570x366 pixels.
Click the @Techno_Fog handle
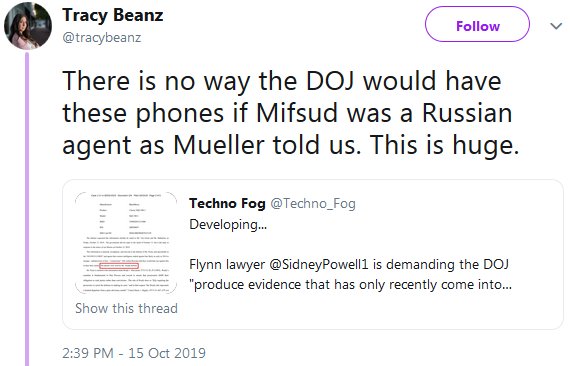(x=313, y=204)
